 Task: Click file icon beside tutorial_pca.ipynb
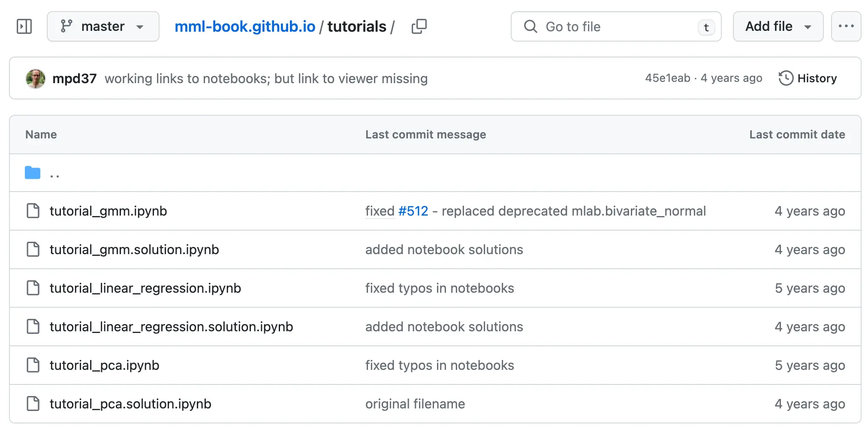coord(33,365)
